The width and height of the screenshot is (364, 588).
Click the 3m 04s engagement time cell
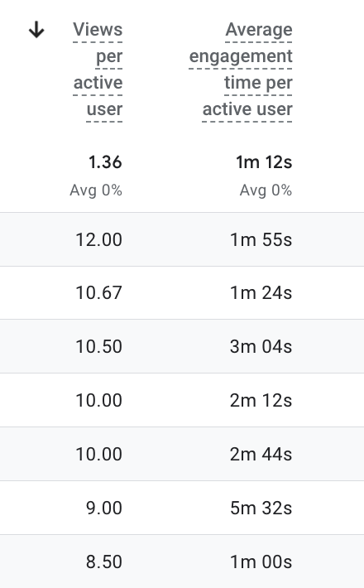click(261, 346)
